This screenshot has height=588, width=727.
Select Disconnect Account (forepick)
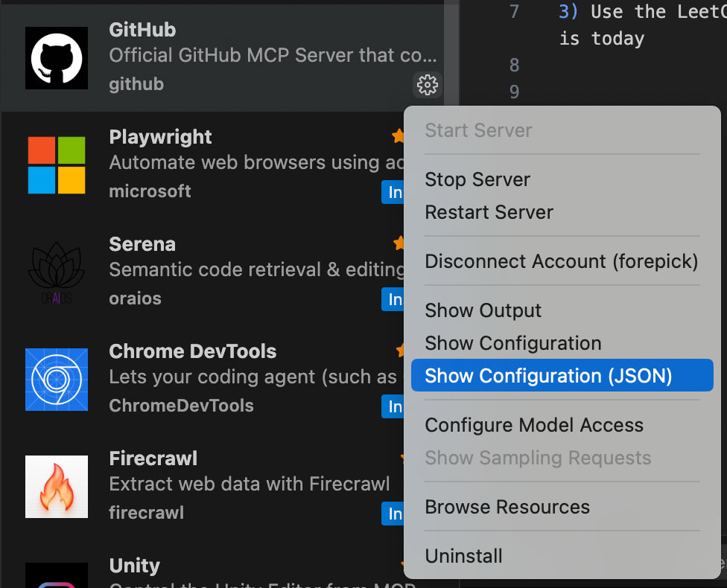[x=561, y=261]
